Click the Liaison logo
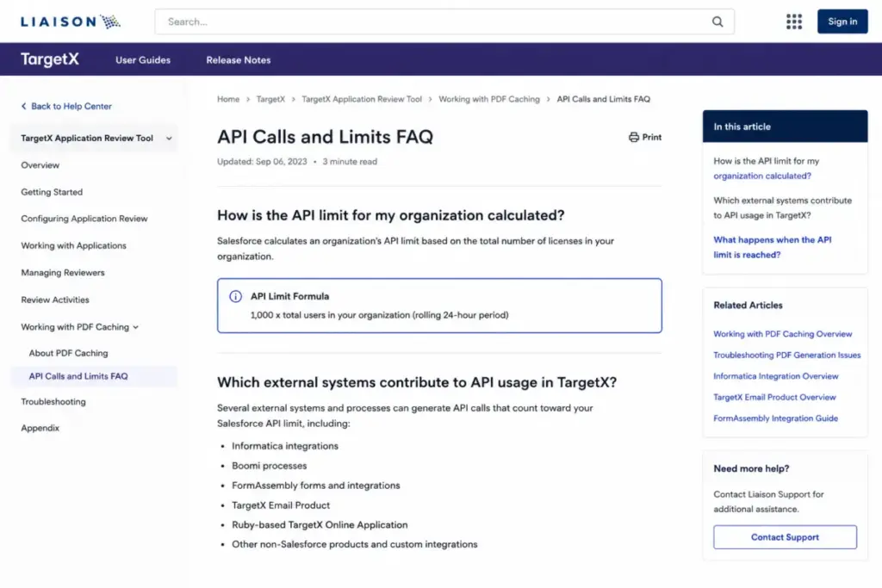882x588 pixels. 71,22
